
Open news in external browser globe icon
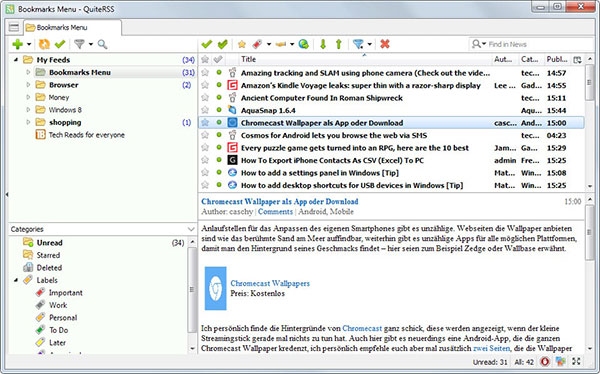[x=303, y=44]
